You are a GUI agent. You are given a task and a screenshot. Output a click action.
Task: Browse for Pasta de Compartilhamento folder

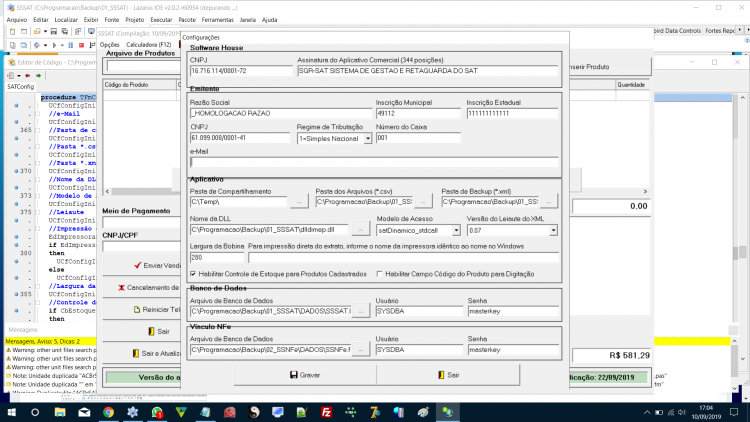299,201
